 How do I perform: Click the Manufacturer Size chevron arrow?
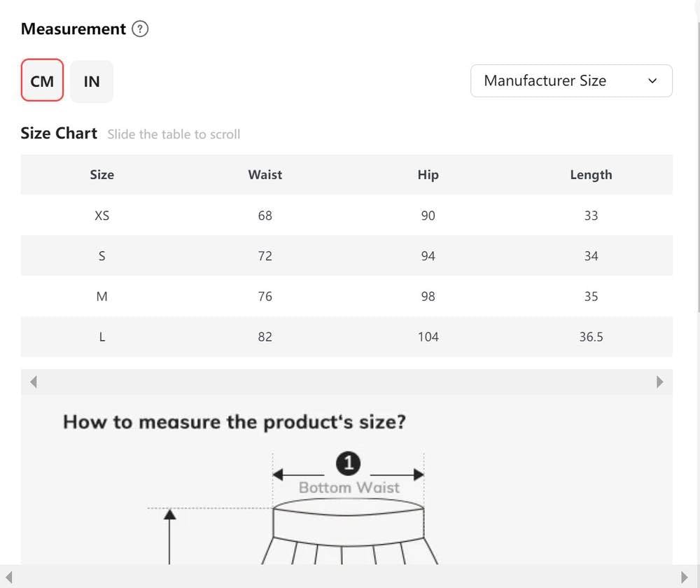pyautogui.click(x=652, y=80)
